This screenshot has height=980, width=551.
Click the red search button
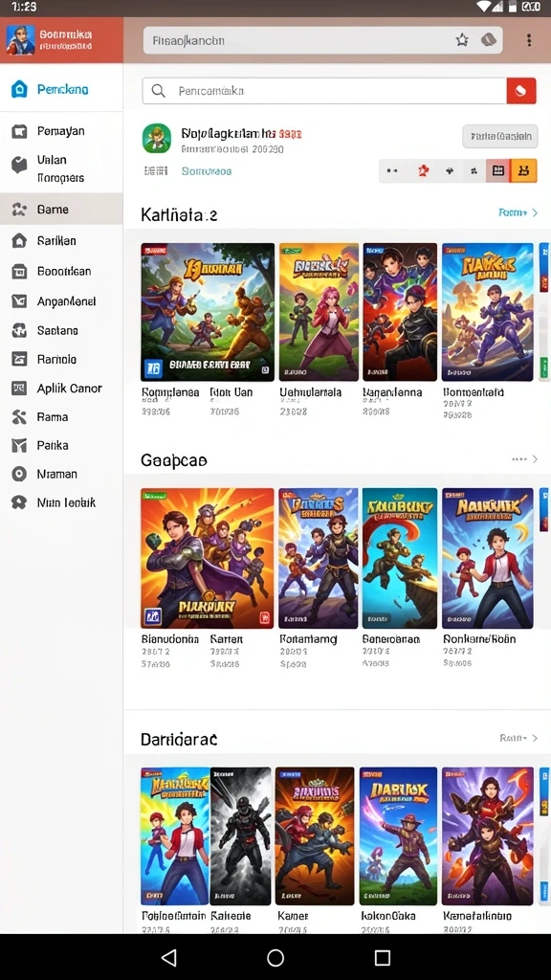coord(521,91)
